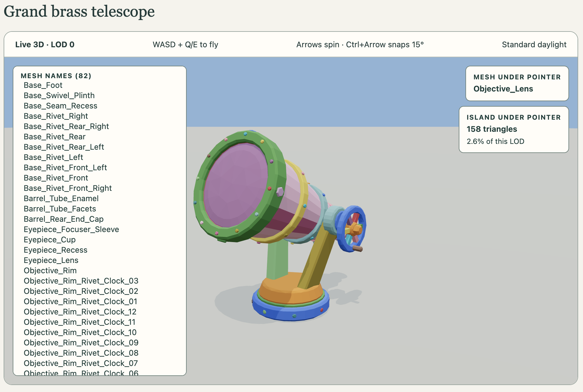This screenshot has width=583, height=392.
Task: Pick Objective_Rim_Rivet_Clock_02 row
Action: pos(81,291)
